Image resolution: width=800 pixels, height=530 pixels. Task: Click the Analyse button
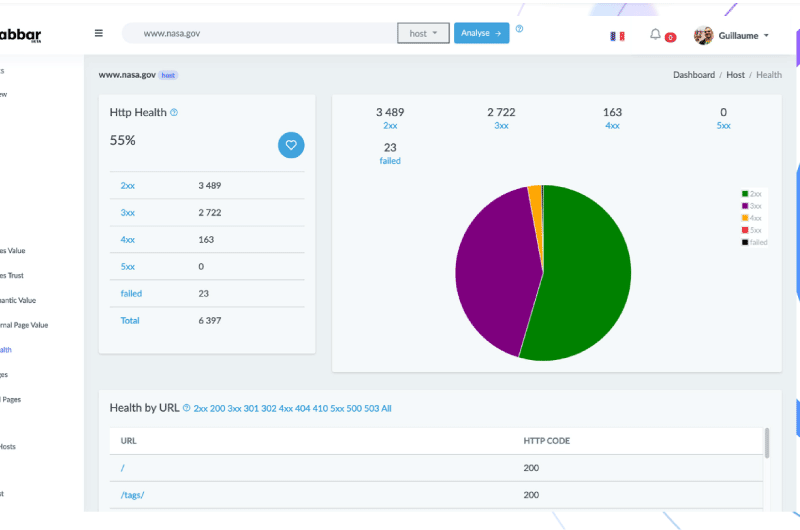[x=481, y=33]
